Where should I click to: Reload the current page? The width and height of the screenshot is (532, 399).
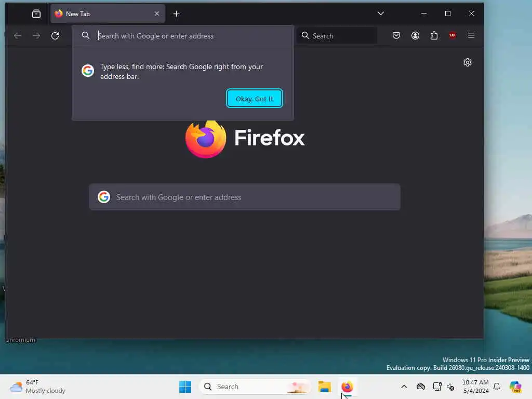click(x=55, y=35)
